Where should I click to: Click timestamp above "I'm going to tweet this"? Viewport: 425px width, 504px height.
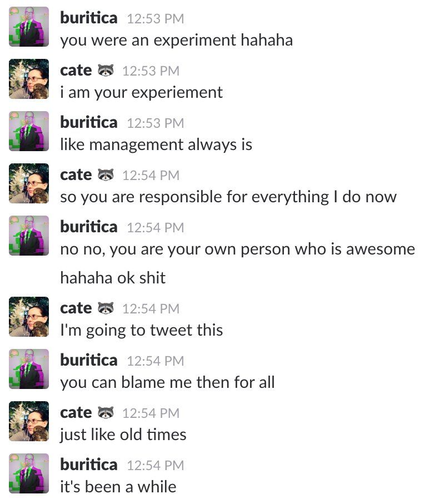151,308
